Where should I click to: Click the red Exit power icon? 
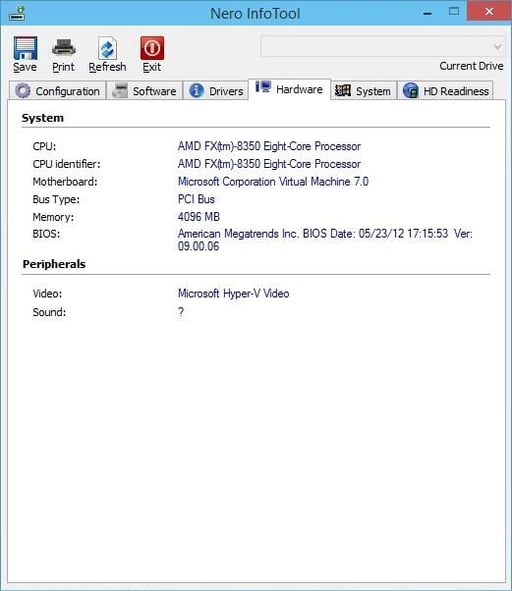click(x=152, y=48)
